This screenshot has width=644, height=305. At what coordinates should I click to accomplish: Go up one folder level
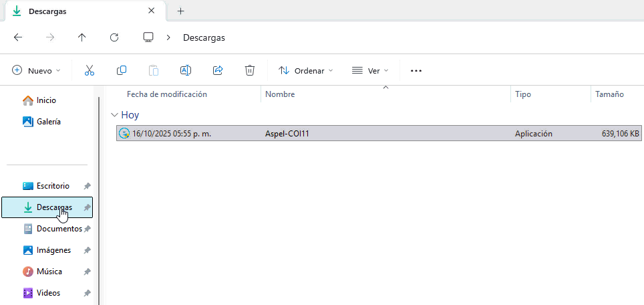82,37
